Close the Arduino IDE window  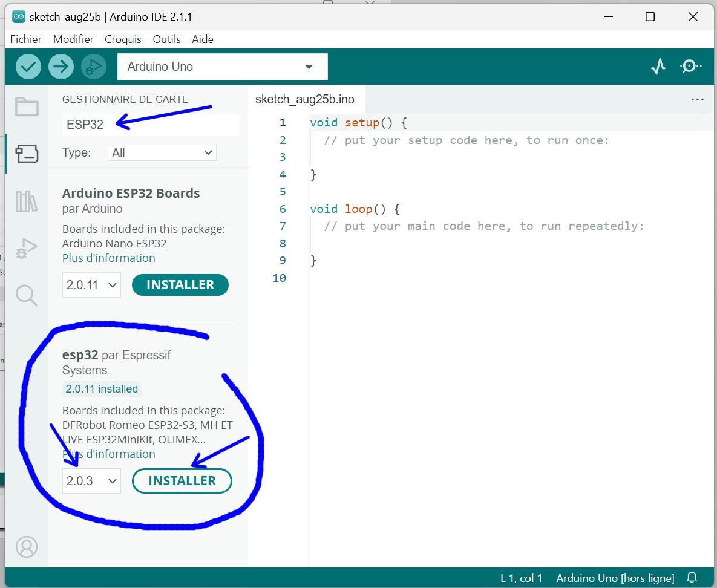click(693, 17)
